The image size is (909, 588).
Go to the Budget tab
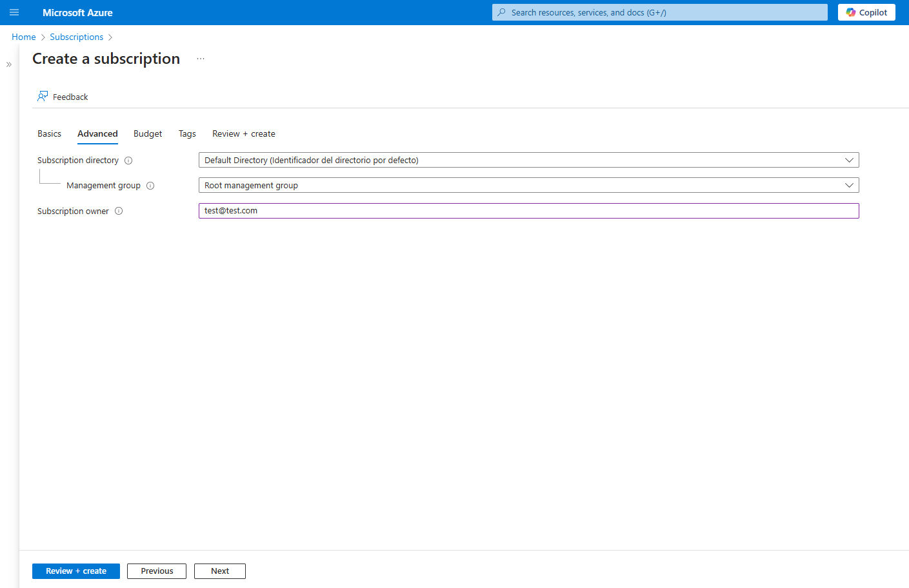(x=148, y=133)
